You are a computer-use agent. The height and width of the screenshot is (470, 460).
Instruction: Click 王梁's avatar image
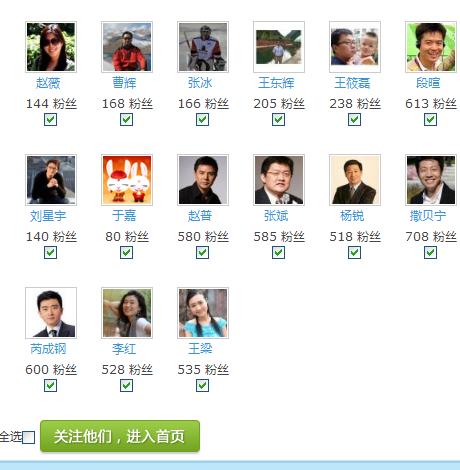coord(203,313)
